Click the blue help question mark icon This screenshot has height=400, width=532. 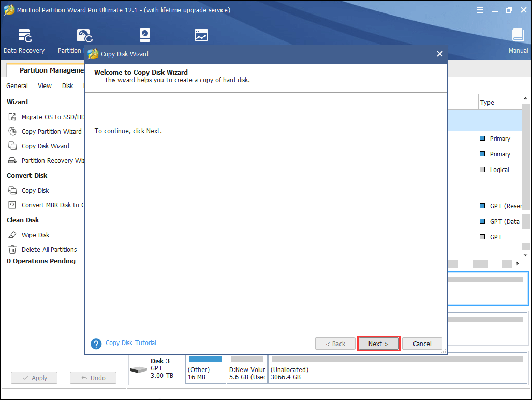point(96,344)
